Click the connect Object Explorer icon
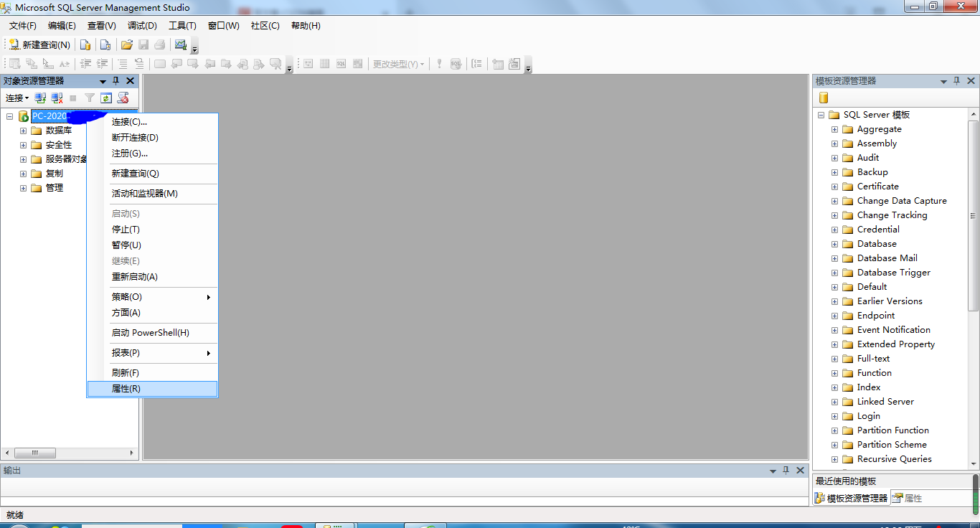980x528 pixels. [41, 98]
